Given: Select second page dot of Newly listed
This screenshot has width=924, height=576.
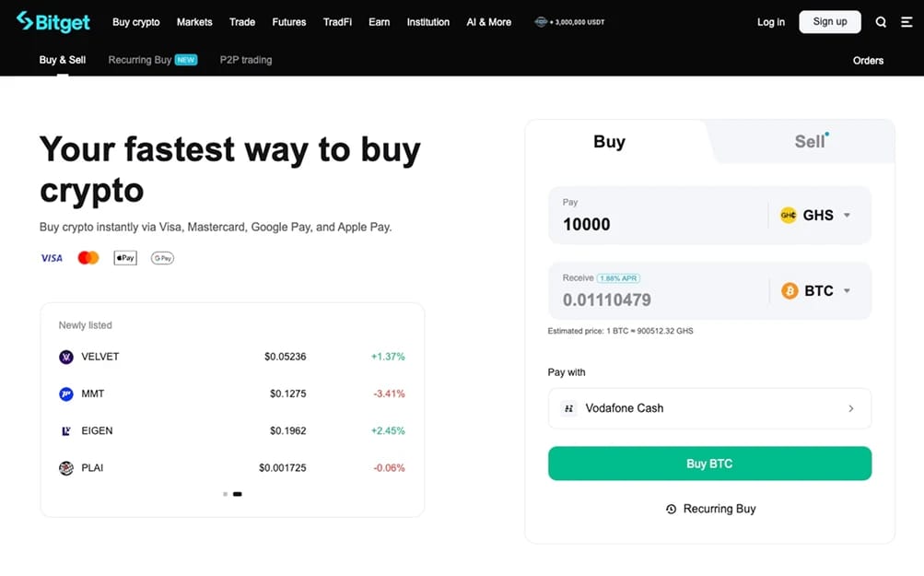Looking at the screenshot, I should coord(238,494).
